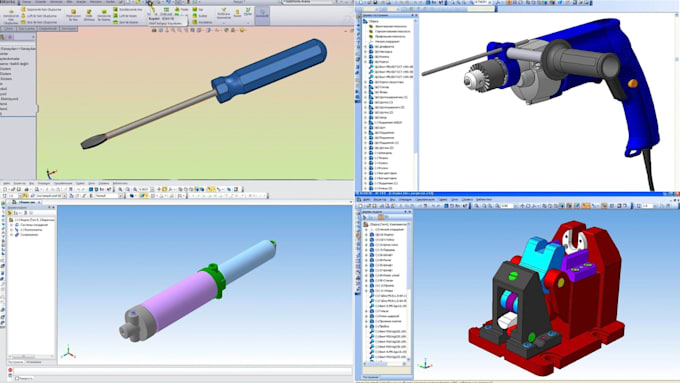Open Delik Sihirbazı in the screwdriver window
The height and width of the screenshot is (383, 680).
[89, 15]
